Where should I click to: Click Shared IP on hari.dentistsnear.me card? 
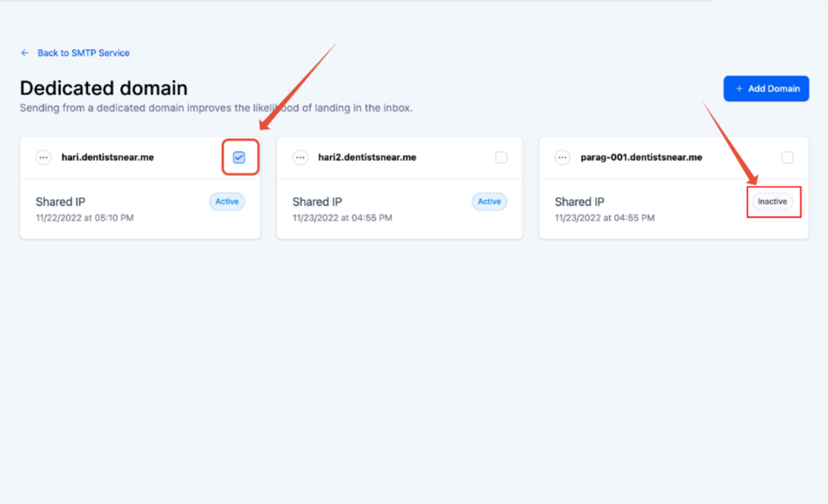pyautogui.click(x=60, y=202)
